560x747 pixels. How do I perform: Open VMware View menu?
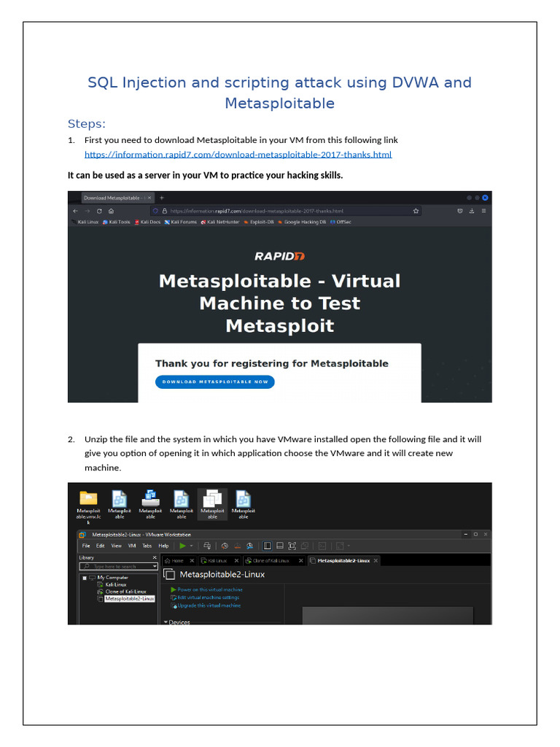coord(116,546)
